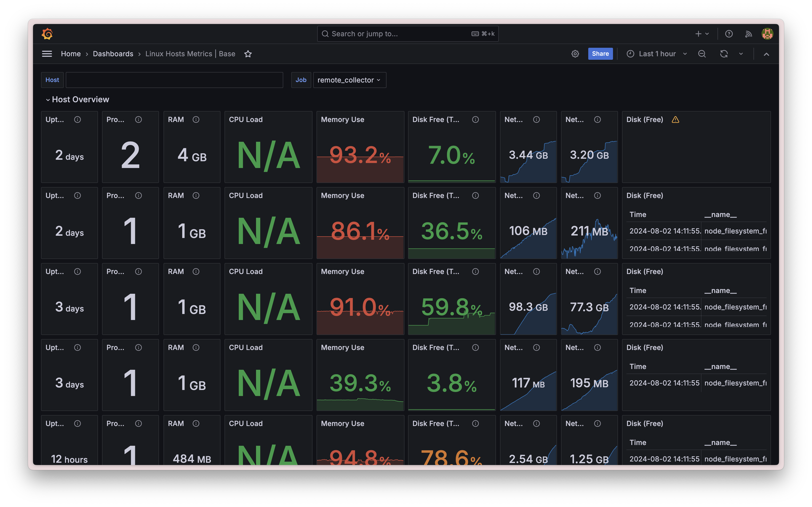Click the zoom out time range icon
Screen dimensions: 812x507
point(702,54)
